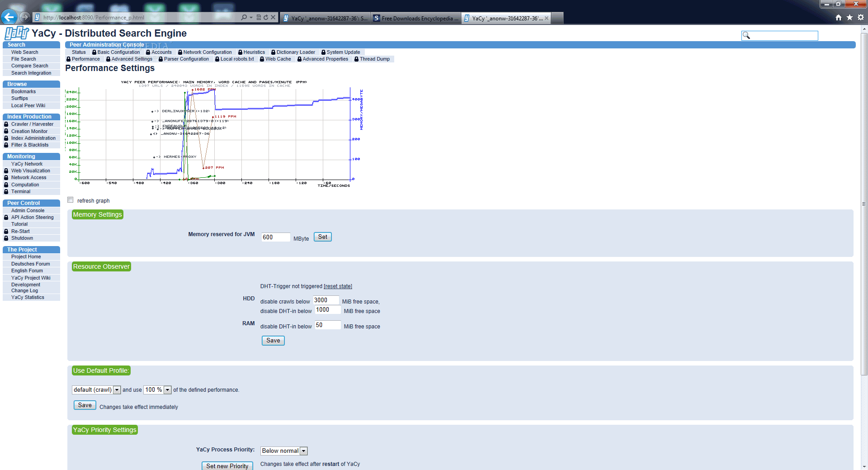Click the reset state link
This screenshot has width=868, height=470.
338,286
